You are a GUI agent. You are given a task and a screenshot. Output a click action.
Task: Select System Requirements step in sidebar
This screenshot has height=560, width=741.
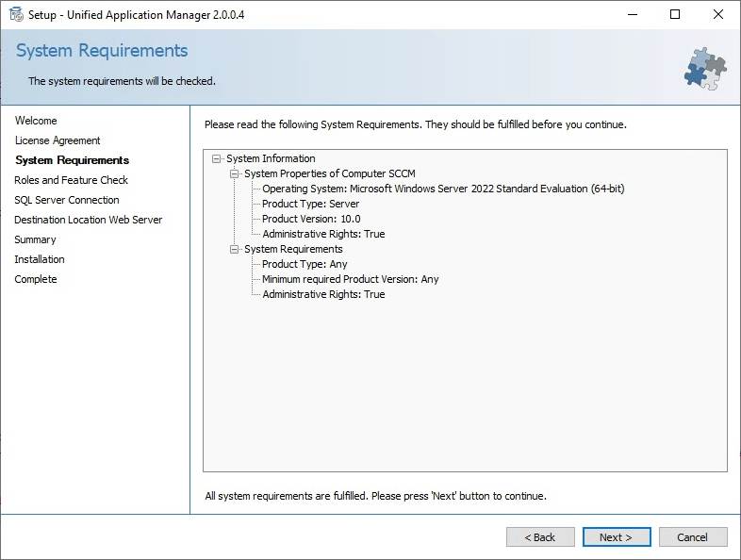tap(72, 160)
